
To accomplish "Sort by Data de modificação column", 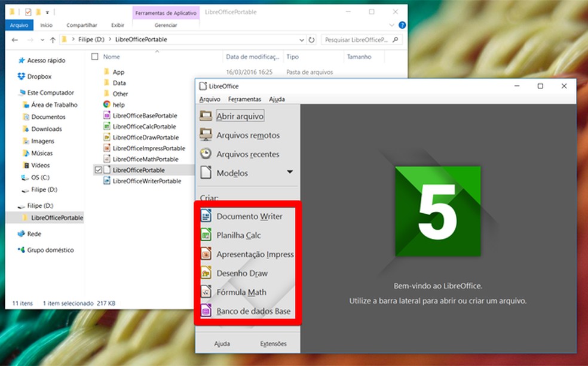I will pos(253,57).
